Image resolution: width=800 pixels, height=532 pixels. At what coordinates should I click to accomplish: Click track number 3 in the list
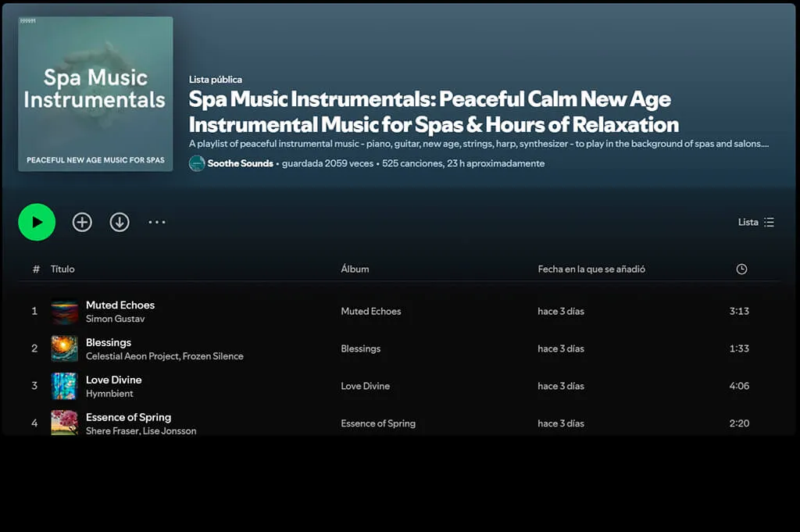tap(34, 386)
